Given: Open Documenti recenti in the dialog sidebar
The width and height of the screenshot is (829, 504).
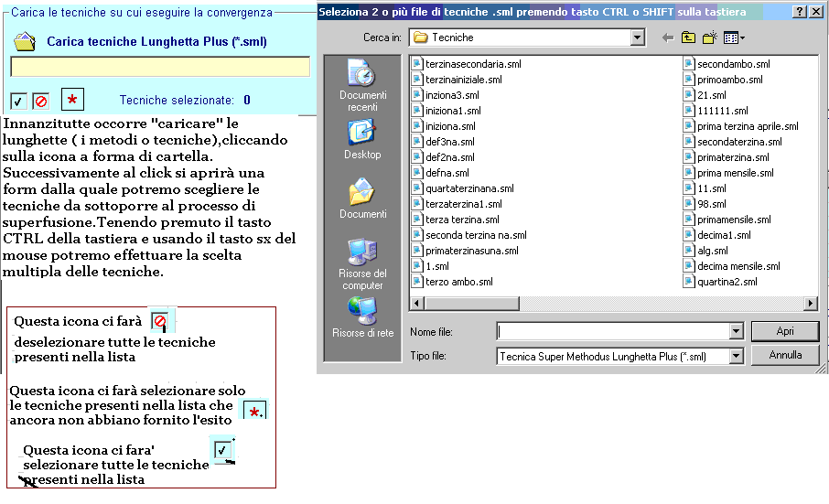Looking at the screenshot, I should [x=362, y=85].
